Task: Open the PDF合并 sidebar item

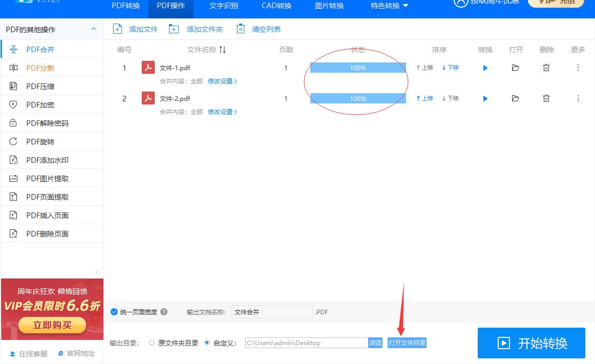Action: (52, 49)
